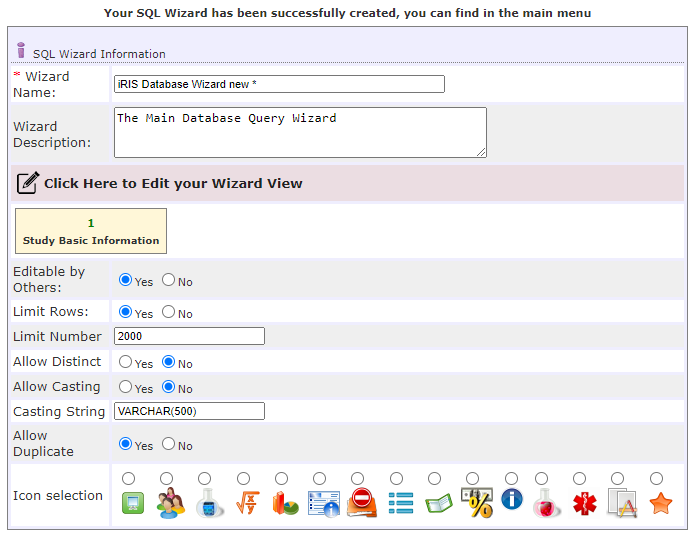Click the bar and pie chart icon
This screenshot has width=695, height=537.
285,503
